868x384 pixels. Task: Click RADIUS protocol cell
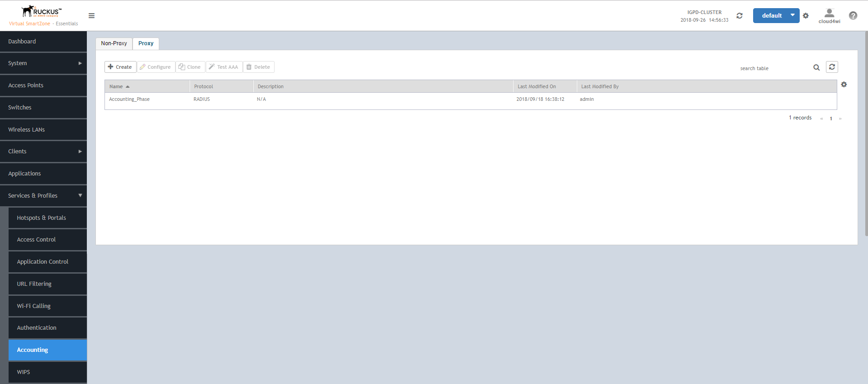click(x=202, y=100)
